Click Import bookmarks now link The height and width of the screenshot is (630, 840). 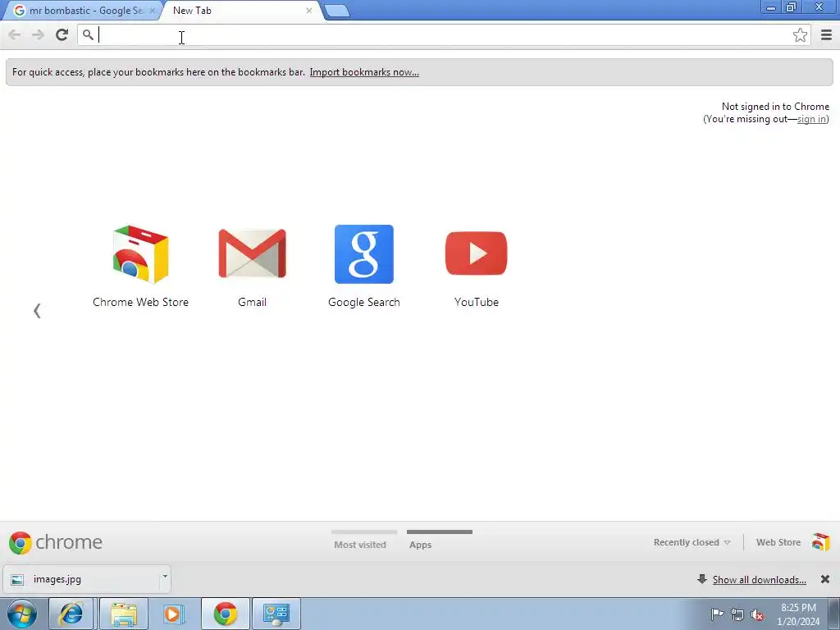[364, 72]
